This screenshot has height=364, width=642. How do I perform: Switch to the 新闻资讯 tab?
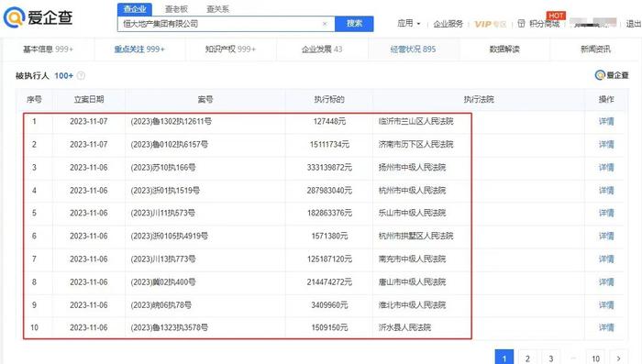click(x=596, y=50)
